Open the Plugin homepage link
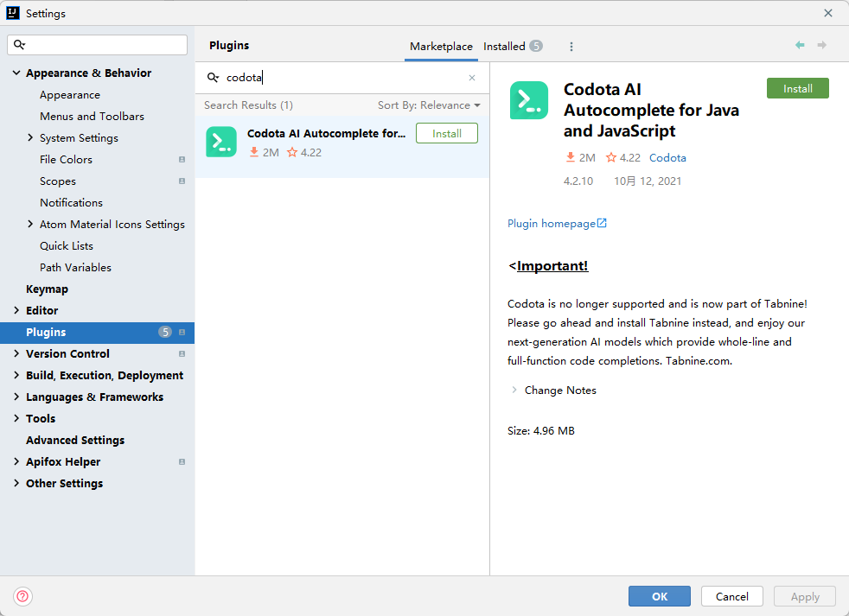This screenshot has width=849, height=616. point(552,224)
